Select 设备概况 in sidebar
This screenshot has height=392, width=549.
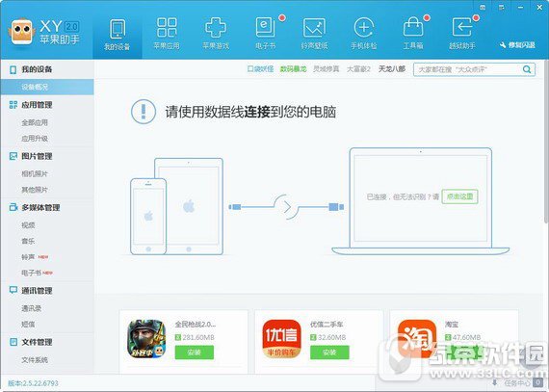(47, 87)
